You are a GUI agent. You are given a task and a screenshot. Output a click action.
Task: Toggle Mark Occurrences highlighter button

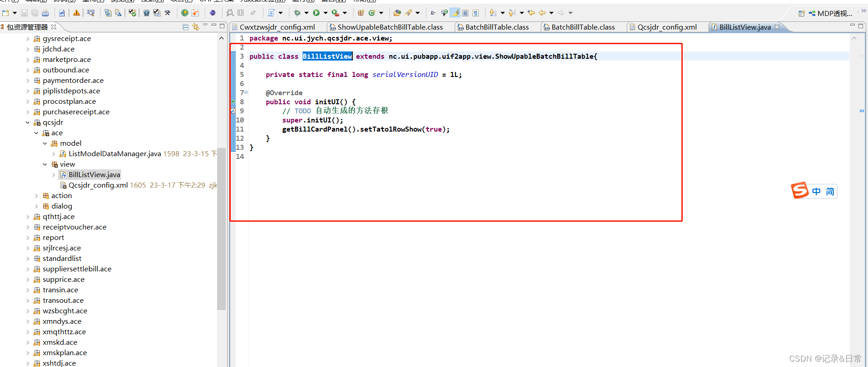coord(455,13)
